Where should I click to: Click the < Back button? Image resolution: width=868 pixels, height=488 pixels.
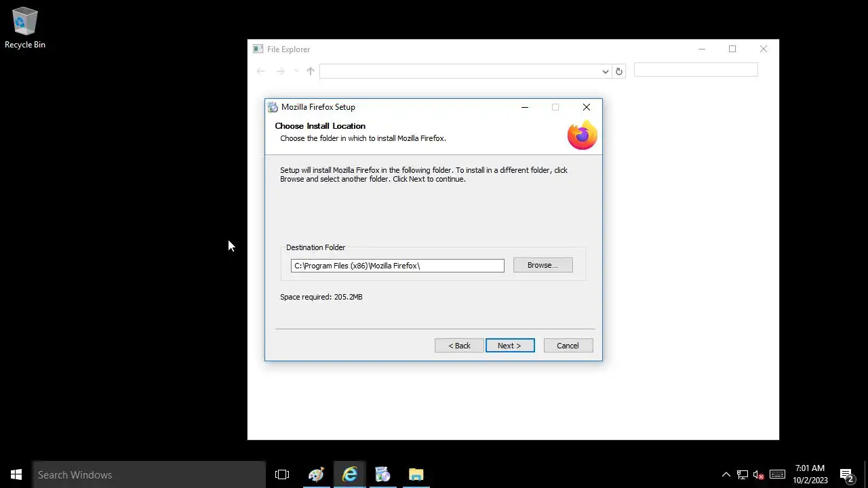tap(459, 346)
